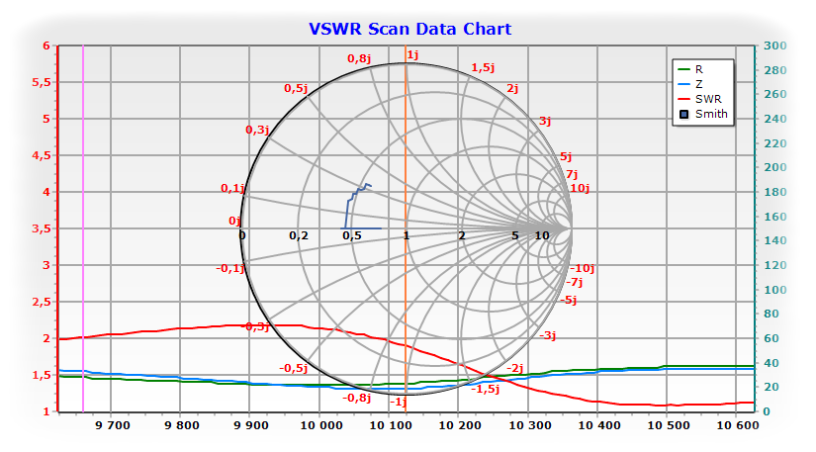Click the '0,3j' Smith chart reactance label

pos(257,130)
